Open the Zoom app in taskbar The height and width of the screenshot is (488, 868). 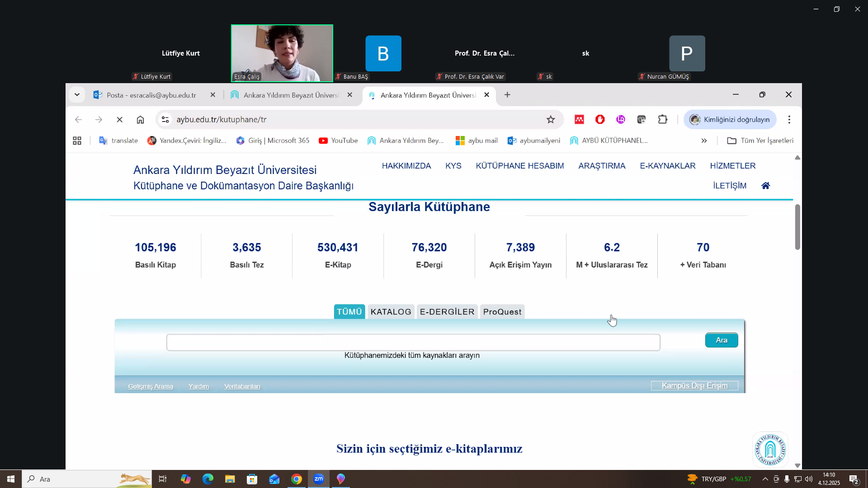coord(319,479)
